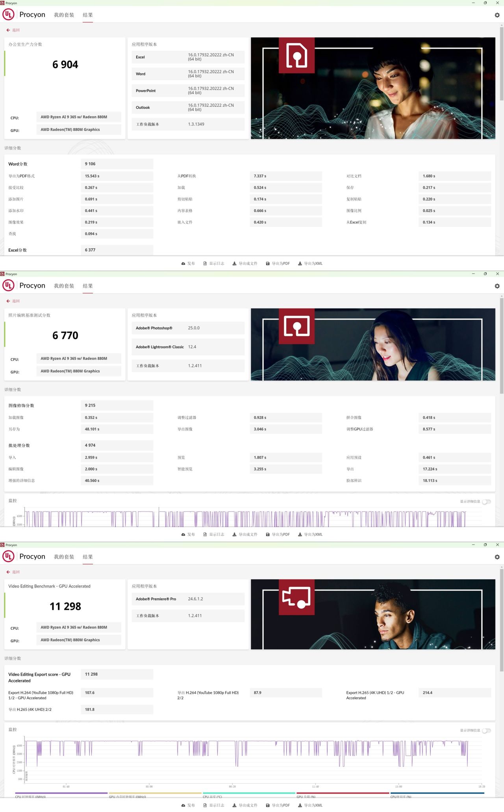Toggle 显示详细信息 in photo editing monitoring panel
504x812 pixels.
click(487, 502)
